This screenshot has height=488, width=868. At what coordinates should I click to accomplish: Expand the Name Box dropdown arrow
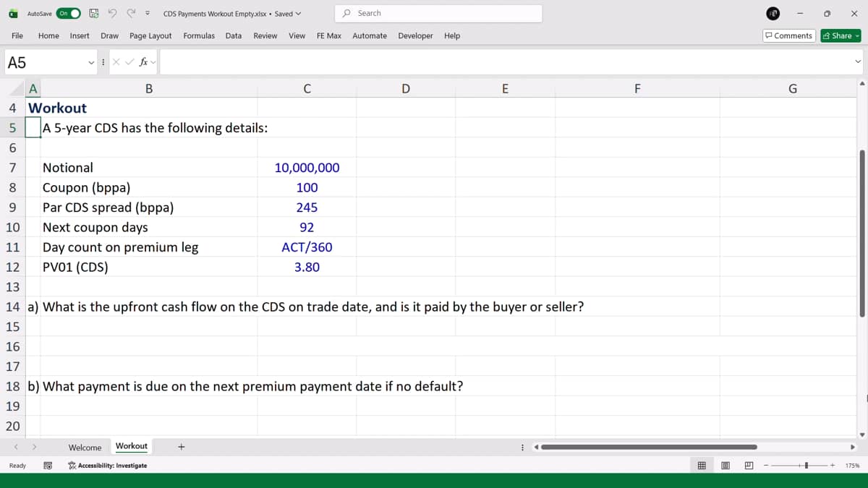pyautogui.click(x=91, y=62)
